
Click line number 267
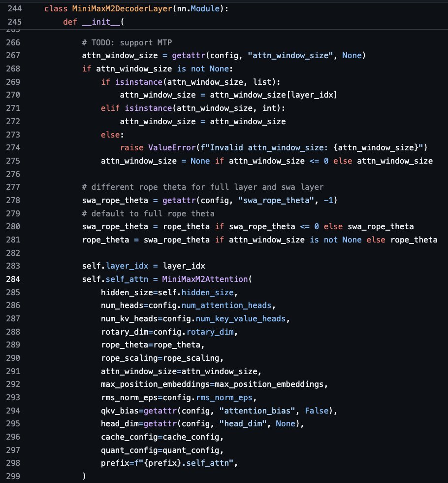point(13,55)
